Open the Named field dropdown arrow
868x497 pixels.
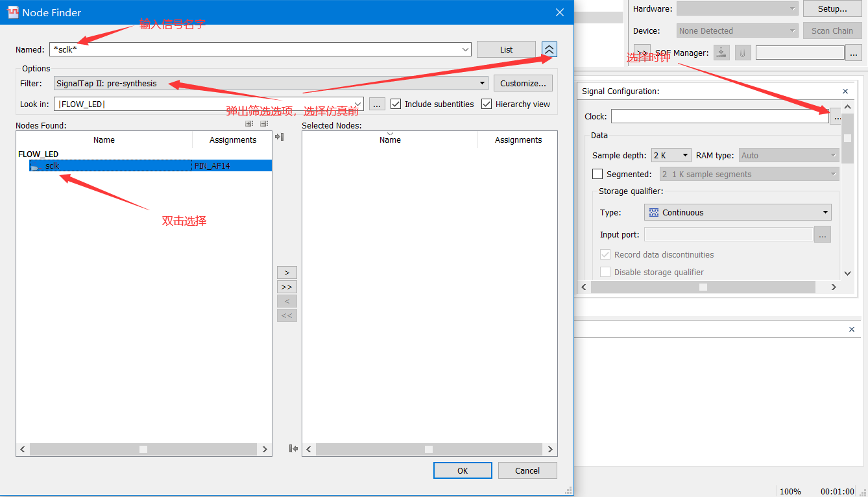coord(466,50)
